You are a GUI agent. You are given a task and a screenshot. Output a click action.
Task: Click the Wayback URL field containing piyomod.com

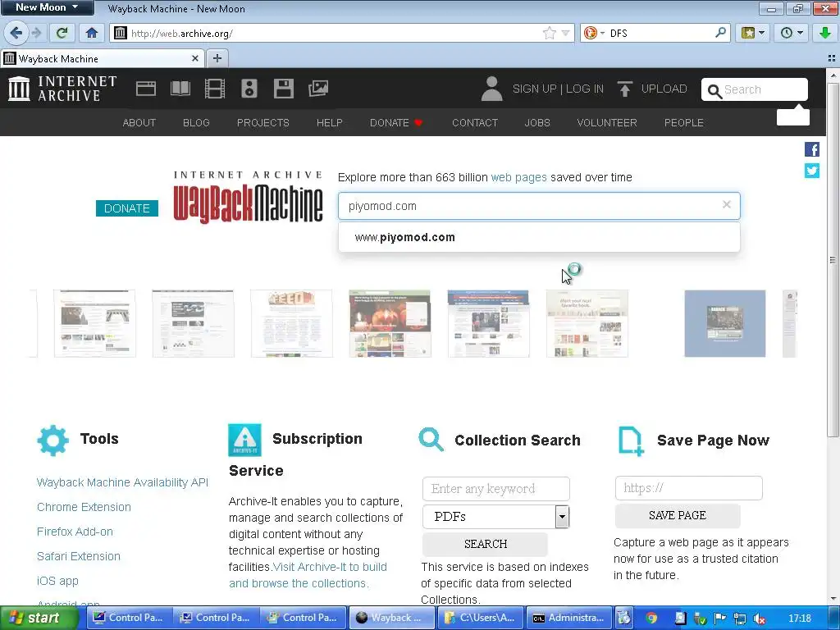pos(539,206)
